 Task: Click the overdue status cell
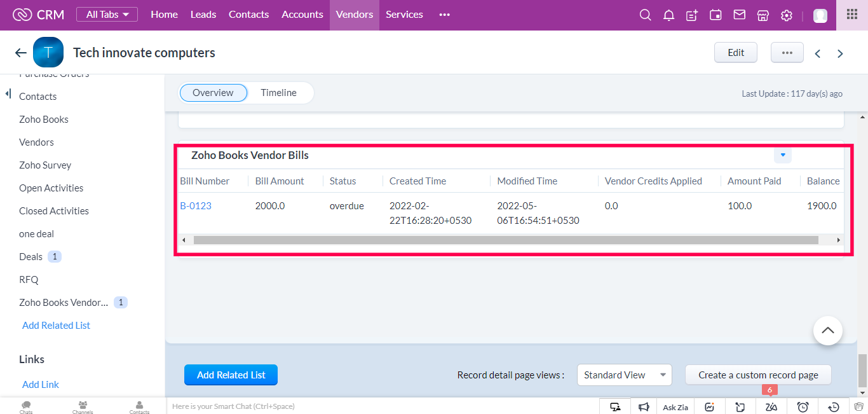[346, 206]
